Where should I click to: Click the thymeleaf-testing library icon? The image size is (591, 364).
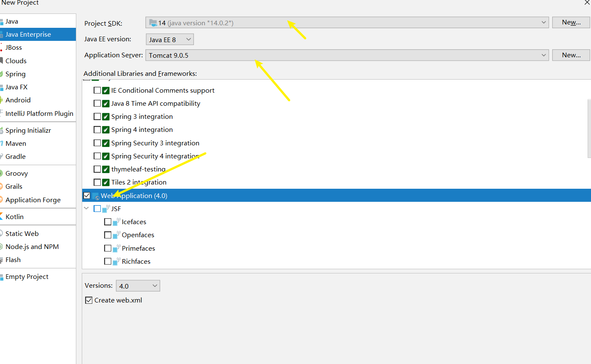[106, 169]
